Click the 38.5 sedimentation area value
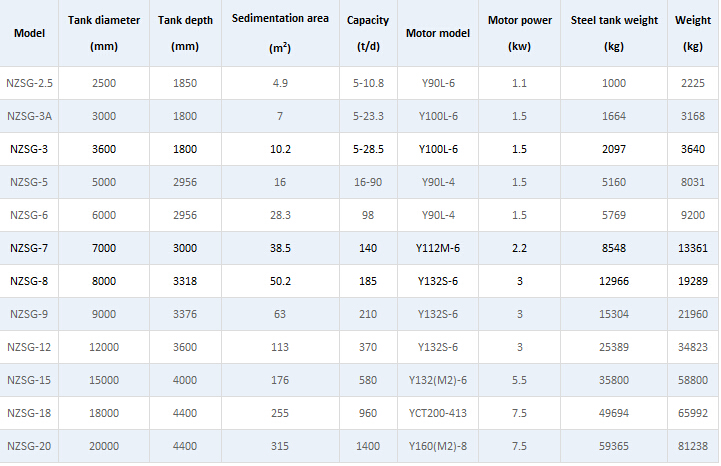Screen dimensions: 721x466 click(280, 248)
